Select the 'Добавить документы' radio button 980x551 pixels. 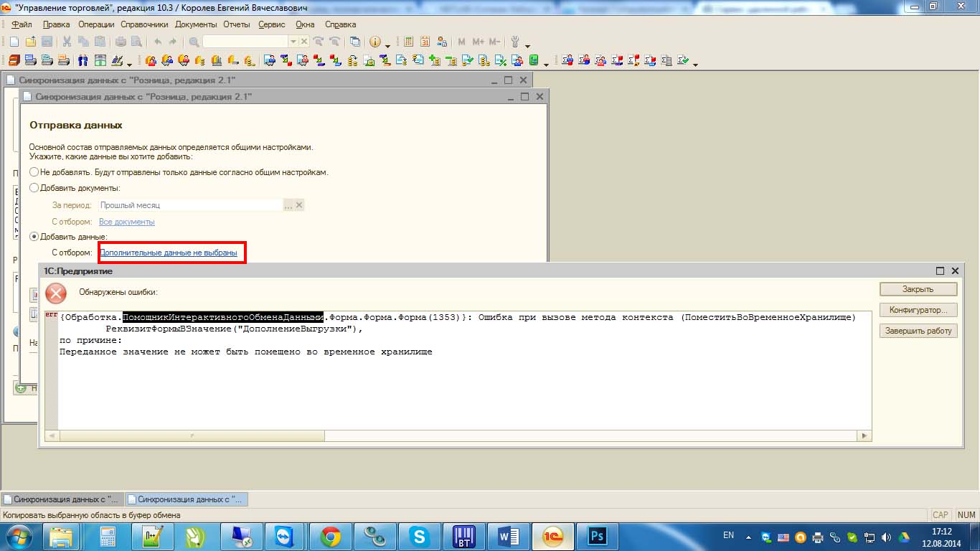click(34, 188)
